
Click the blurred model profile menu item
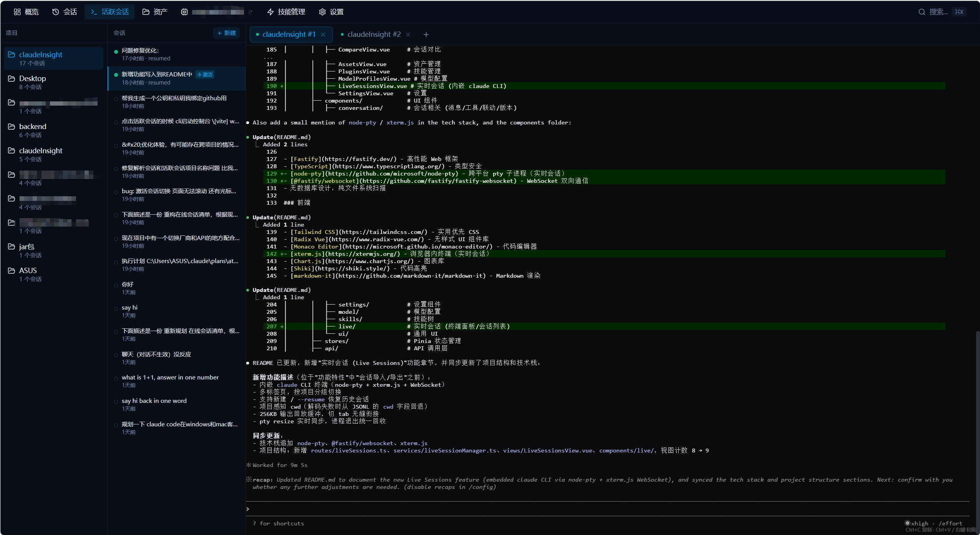tap(217, 12)
